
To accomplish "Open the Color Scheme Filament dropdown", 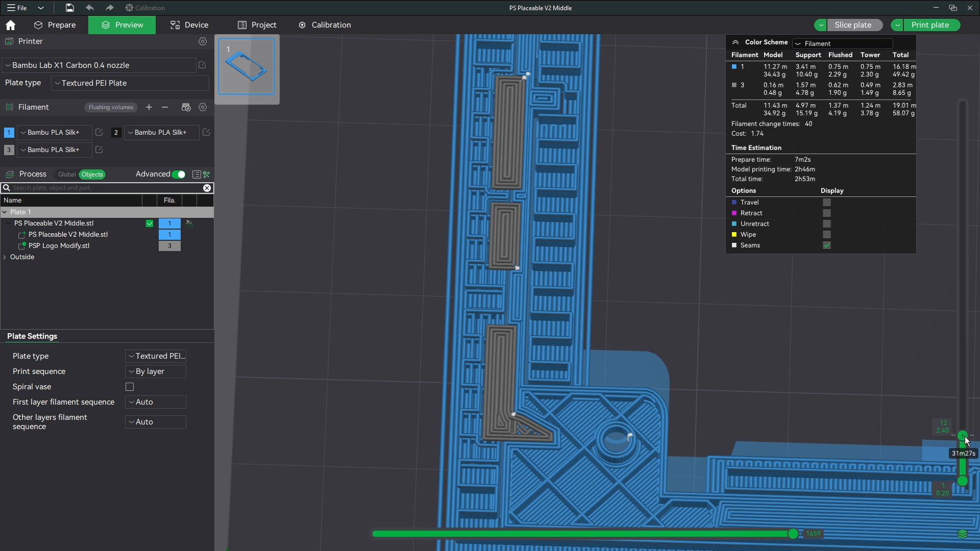I will pyautogui.click(x=843, y=43).
